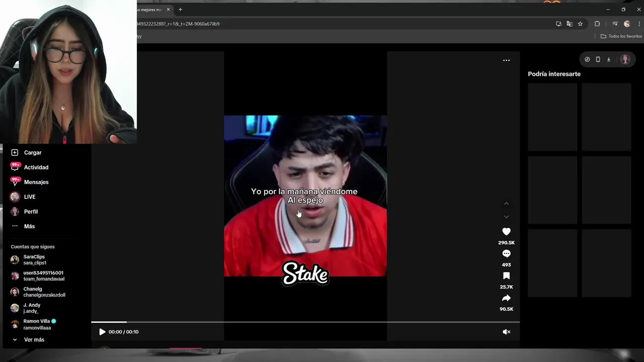Open Chanelg followed account
Screen dimensions: 644x362
coord(44,292)
